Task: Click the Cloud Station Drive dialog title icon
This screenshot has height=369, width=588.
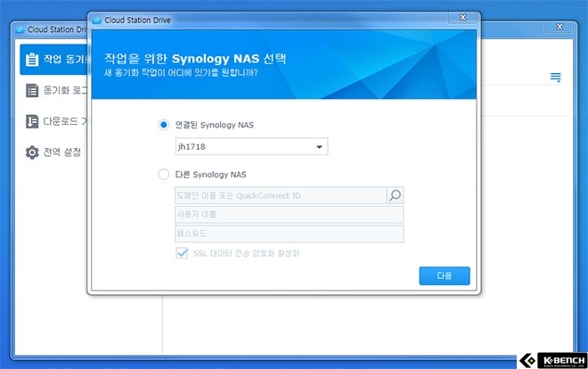Action: click(97, 20)
